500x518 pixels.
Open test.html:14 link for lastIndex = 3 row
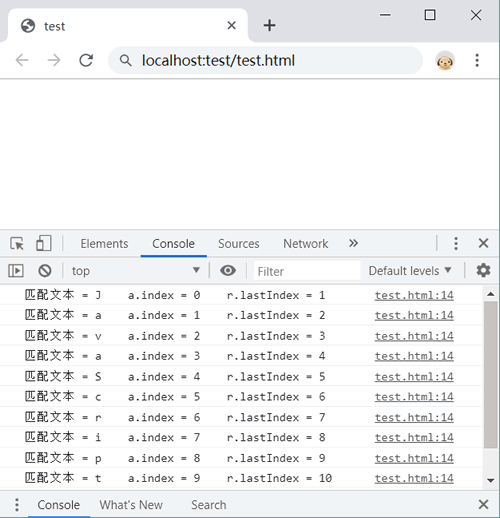click(414, 336)
